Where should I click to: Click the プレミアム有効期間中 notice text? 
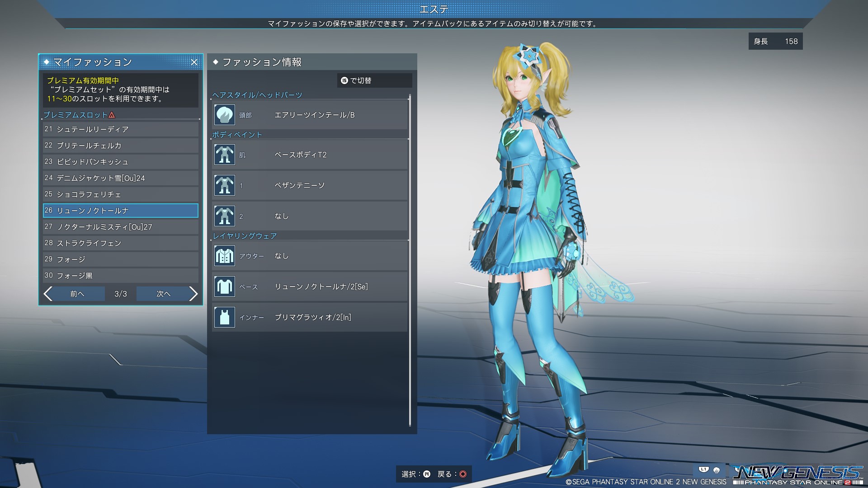click(83, 80)
